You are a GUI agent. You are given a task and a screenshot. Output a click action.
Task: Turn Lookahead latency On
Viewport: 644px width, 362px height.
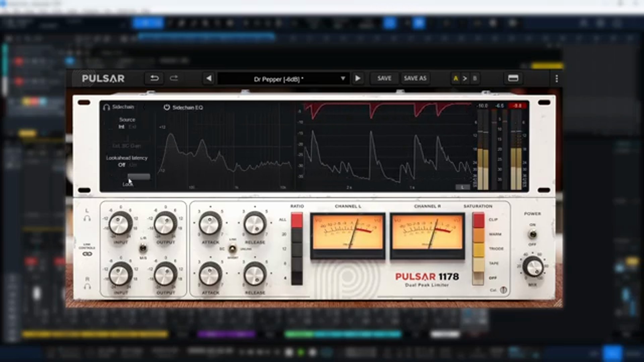(x=133, y=165)
